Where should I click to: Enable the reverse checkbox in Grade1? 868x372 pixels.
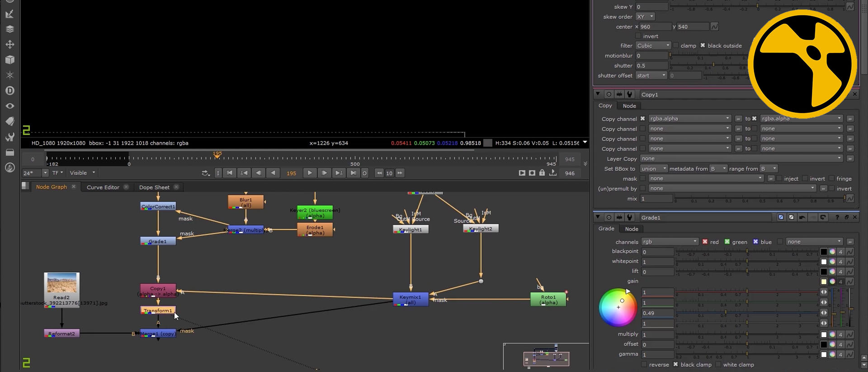[644, 364]
